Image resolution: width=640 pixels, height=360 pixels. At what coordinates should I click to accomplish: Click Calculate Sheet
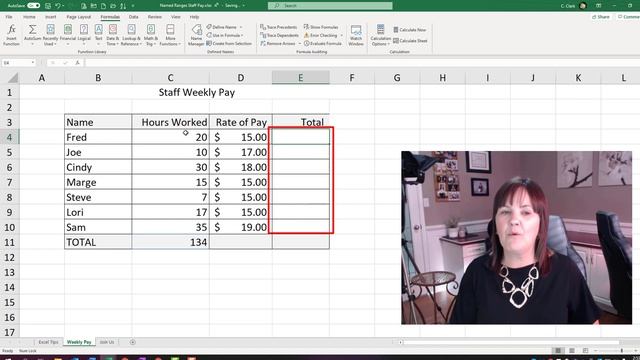(x=410, y=41)
